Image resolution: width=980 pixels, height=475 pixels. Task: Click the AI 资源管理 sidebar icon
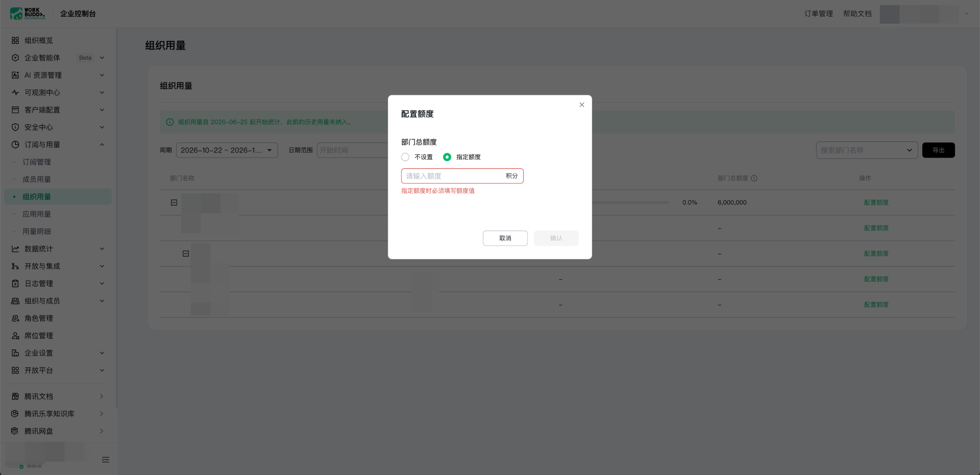[x=15, y=75]
